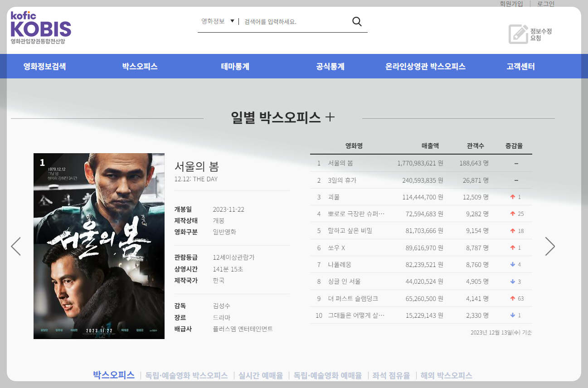The image size is (588, 388).
Task: Click the rating 12세이상관람가
Action: pyautogui.click(x=233, y=257)
